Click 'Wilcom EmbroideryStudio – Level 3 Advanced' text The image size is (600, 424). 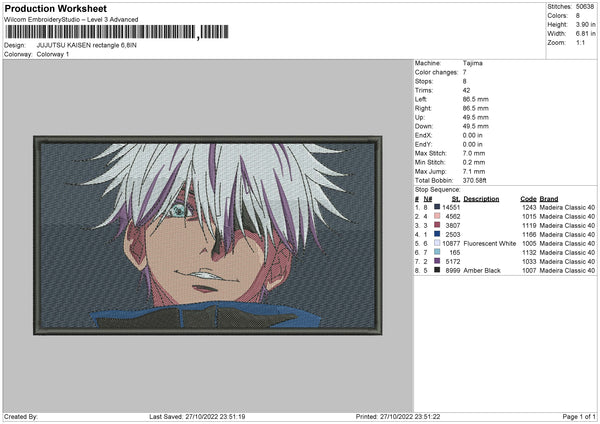tap(71, 20)
